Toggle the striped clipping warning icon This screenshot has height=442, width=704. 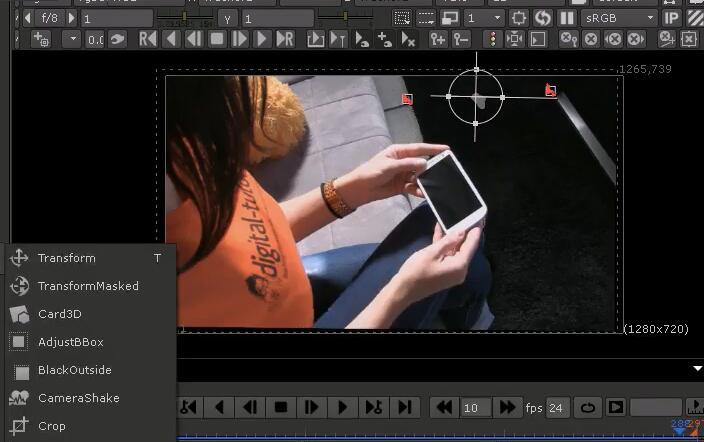(x=695, y=18)
